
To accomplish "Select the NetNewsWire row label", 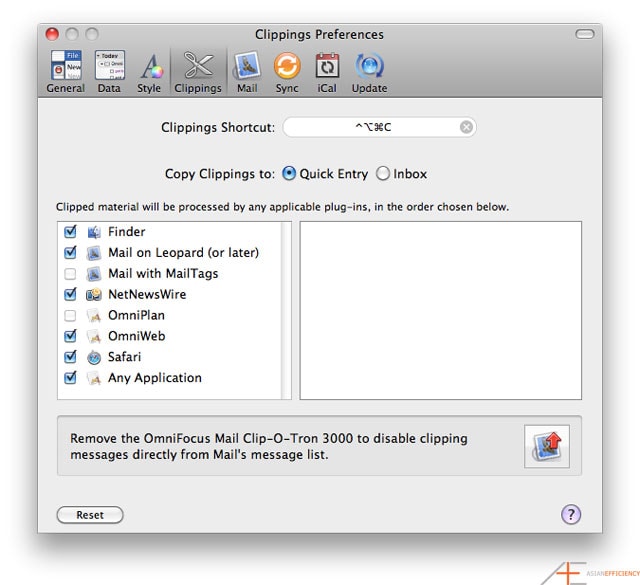I will point(147,294).
